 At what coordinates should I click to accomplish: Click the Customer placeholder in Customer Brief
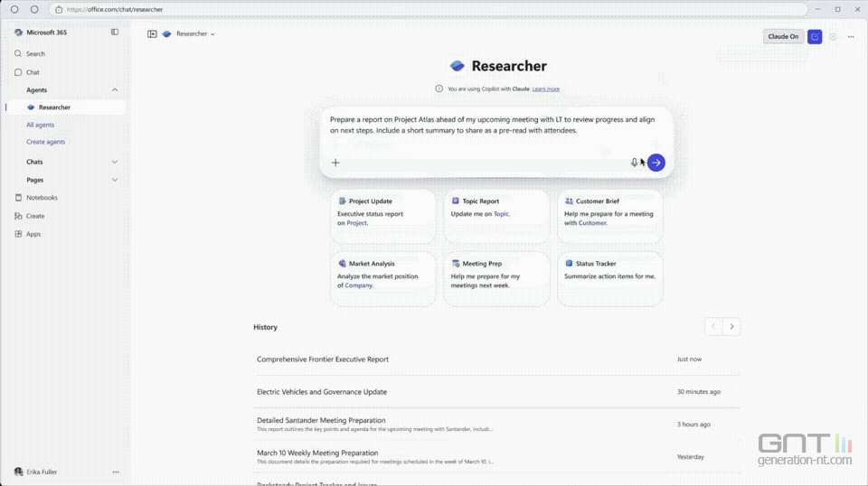point(593,223)
